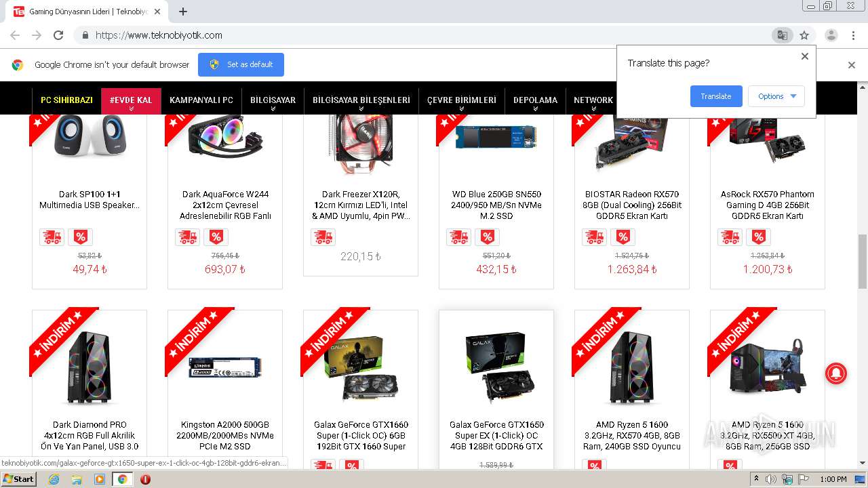This screenshot has width=868, height=488.
Task: Open Chrome profile avatar icon
Action: point(831,35)
